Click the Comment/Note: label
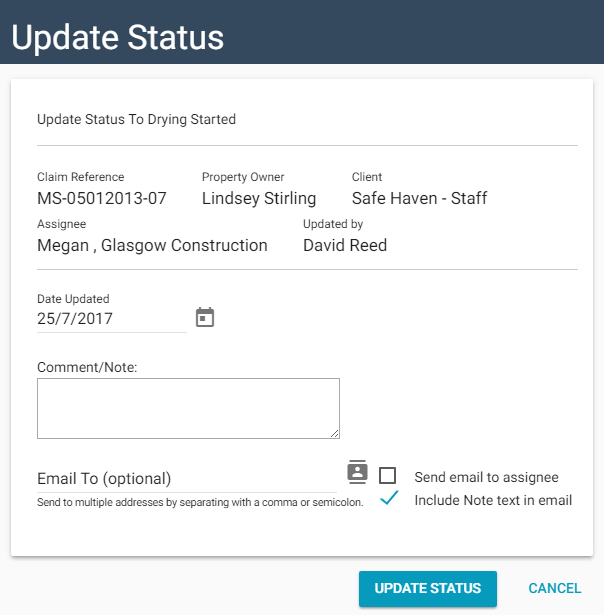The image size is (604, 615). [87, 367]
